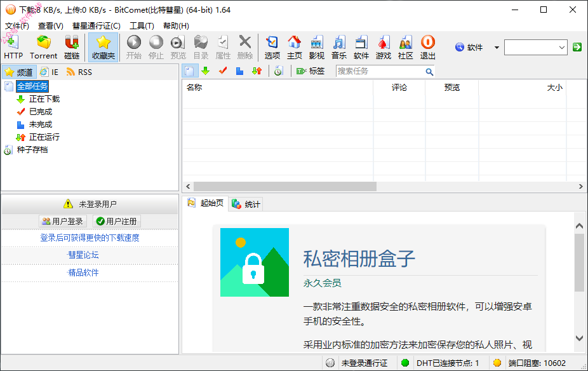Open the 彗星论坛 link
Image resolution: width=588 pixels, height=371 pixels.
pyautogui.click(x=83, y=255)
